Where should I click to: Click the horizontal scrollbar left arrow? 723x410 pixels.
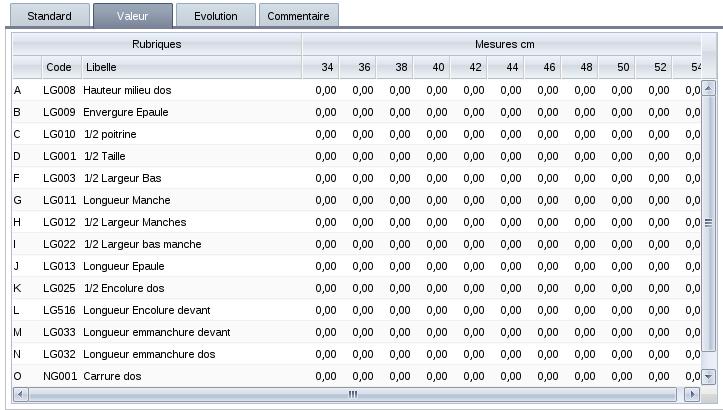(21, 395)
